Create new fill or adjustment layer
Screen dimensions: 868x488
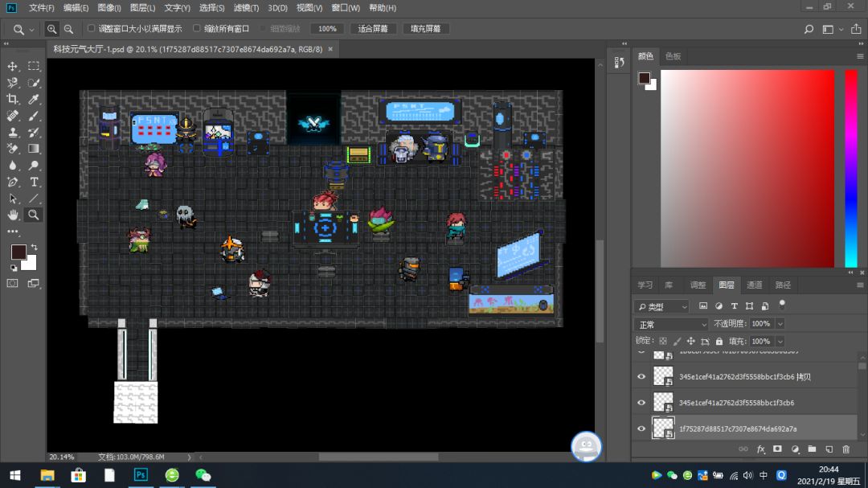(x=795, y=449)
